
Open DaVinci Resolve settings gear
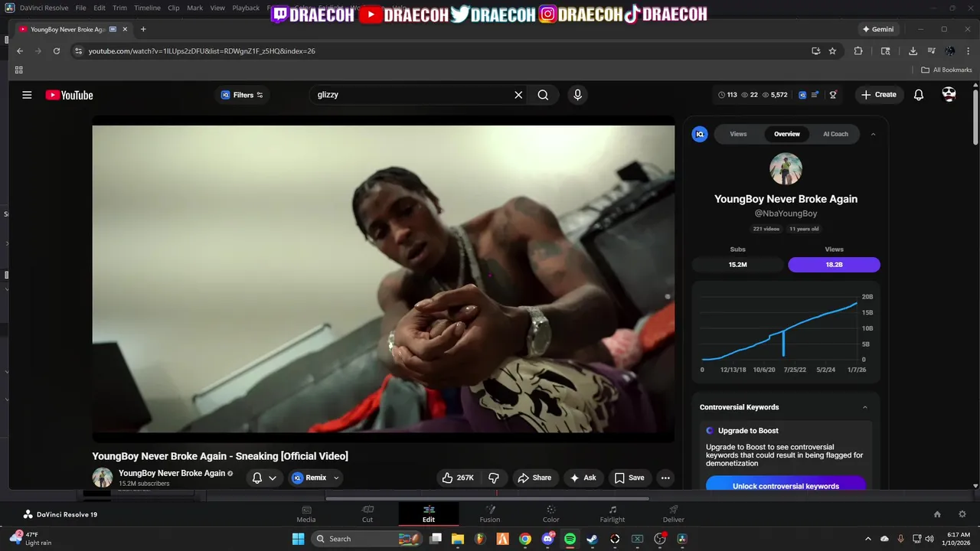point(962,514)
